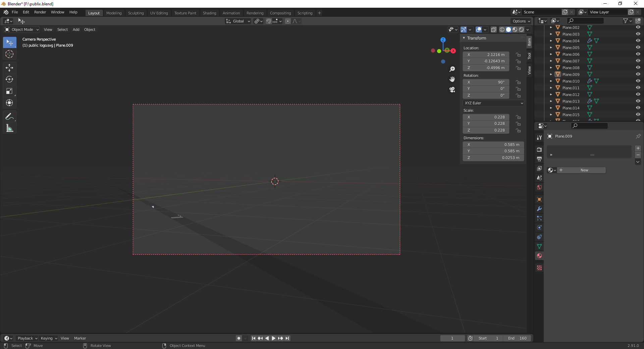Screen dimensions: 644x349
Task: Select the Measure tool
Action: 9,128
